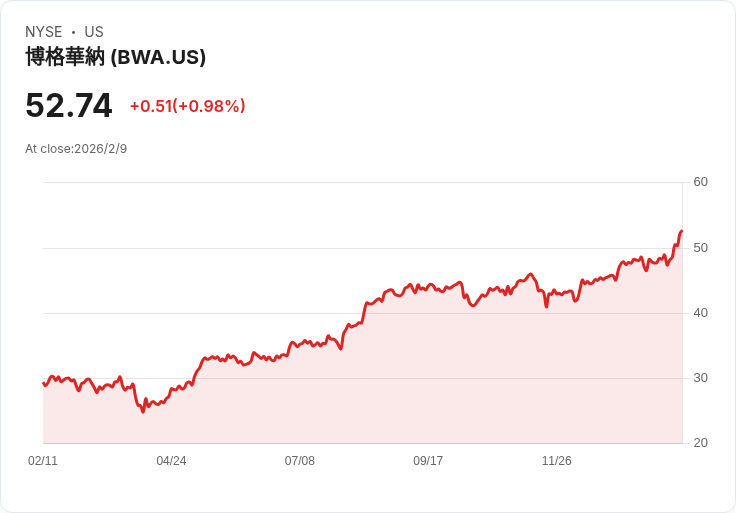The image size is (736, 513).
Task: Click the 60 label on the price axis
Action: (700, 182)
